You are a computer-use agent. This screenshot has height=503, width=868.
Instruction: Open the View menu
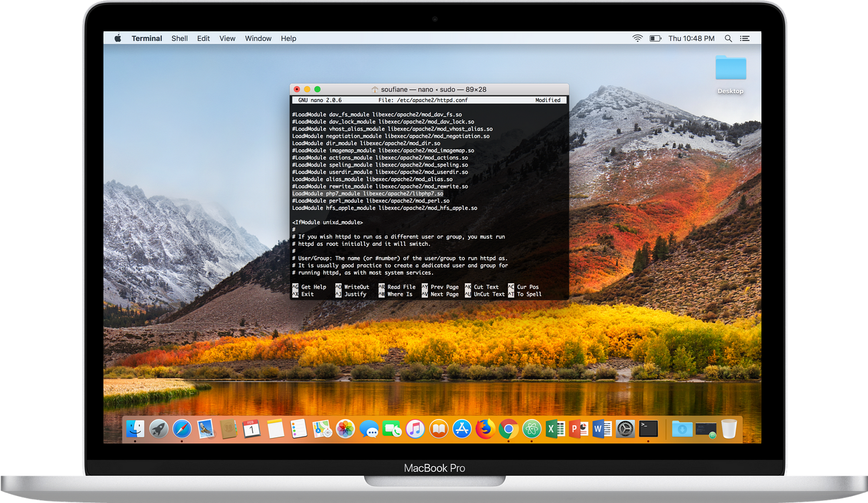pyautogui.click(x=227, y=38)
